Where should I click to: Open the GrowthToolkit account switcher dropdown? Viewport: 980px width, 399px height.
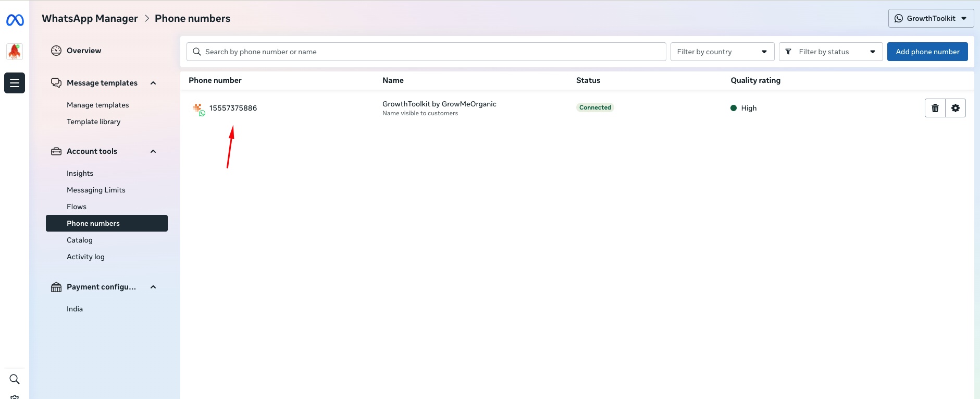931,18
